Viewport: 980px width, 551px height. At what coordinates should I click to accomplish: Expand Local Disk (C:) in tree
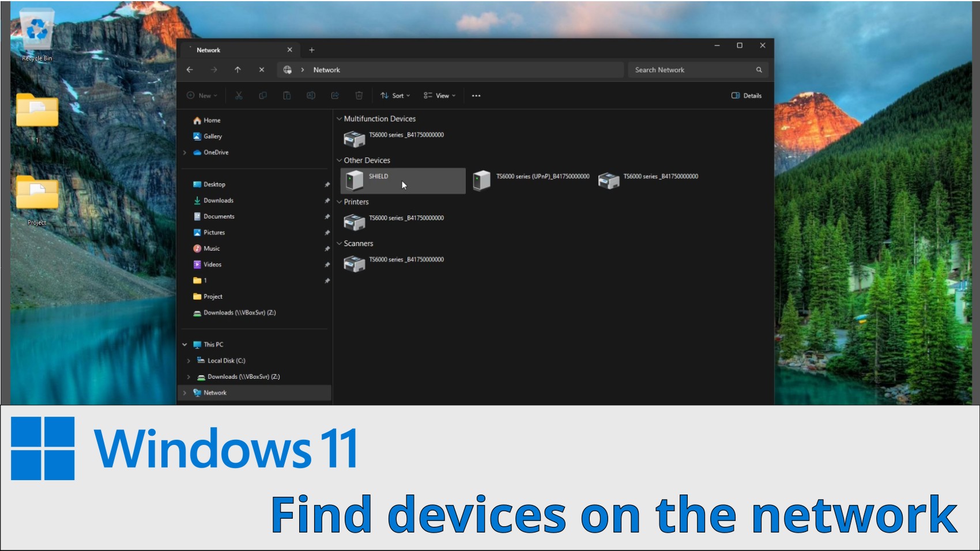189,361
